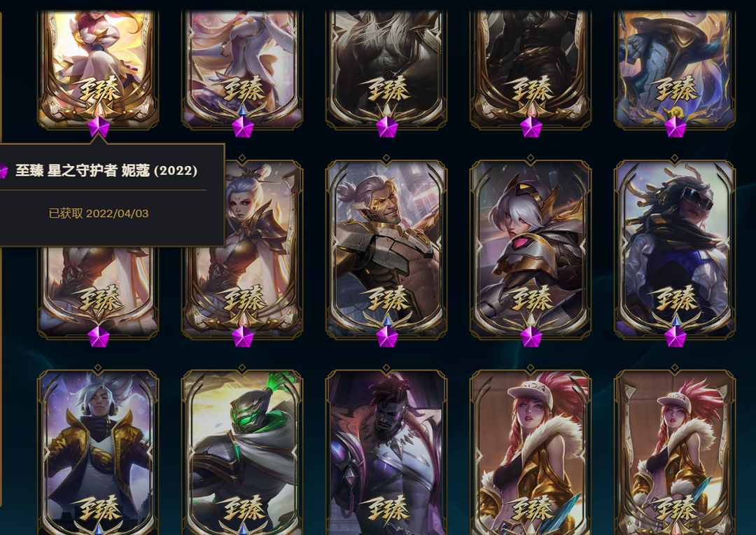
Task: Select Yasuo card with gold jacket and headphones
Action: tap(98, 451)
